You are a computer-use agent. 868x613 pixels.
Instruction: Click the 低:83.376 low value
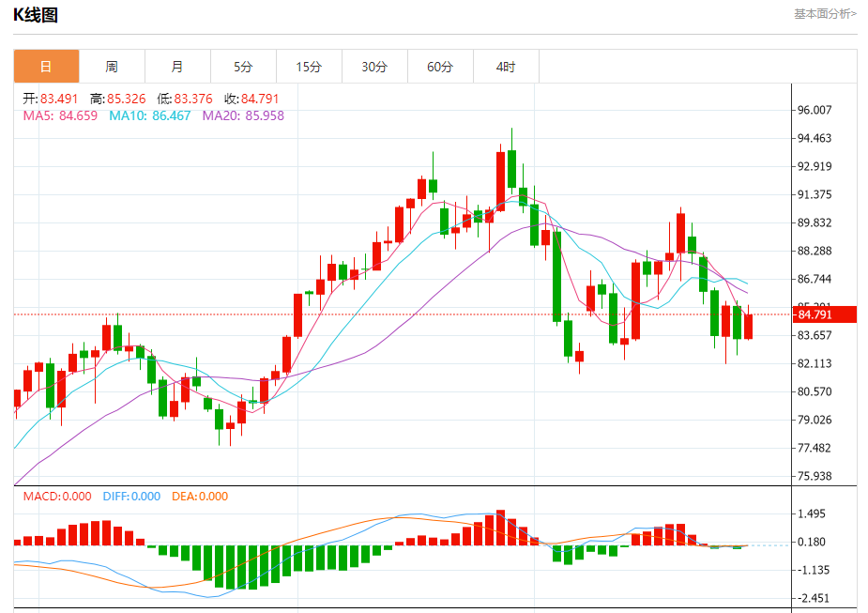pyautogui.click(x=185, y=99)
